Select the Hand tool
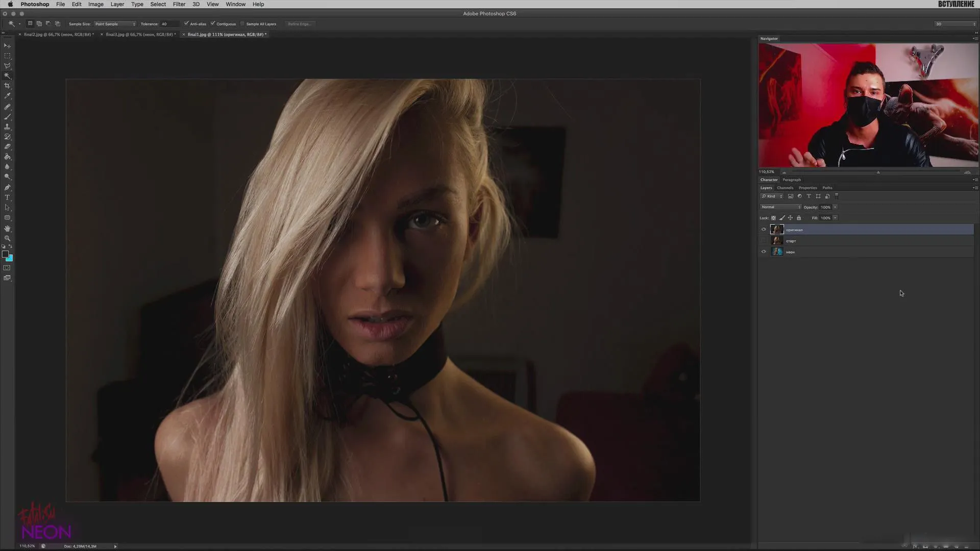The image size is (980, 551). [7, 229]
